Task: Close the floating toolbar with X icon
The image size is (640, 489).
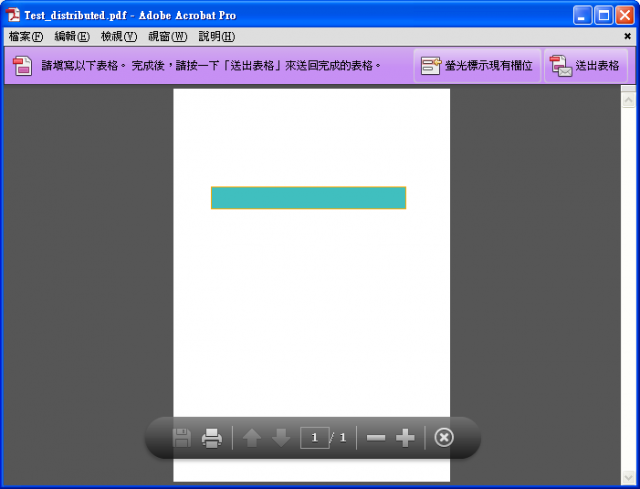Action: point(444,438)
